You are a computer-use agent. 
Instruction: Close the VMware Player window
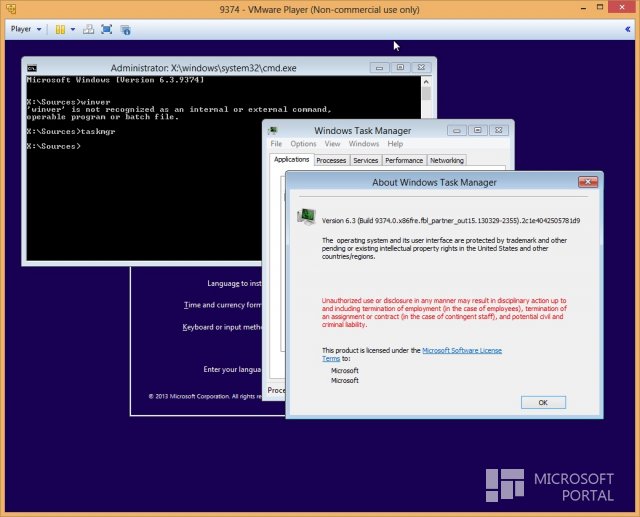pyautogui.click(x=622, y=7)
